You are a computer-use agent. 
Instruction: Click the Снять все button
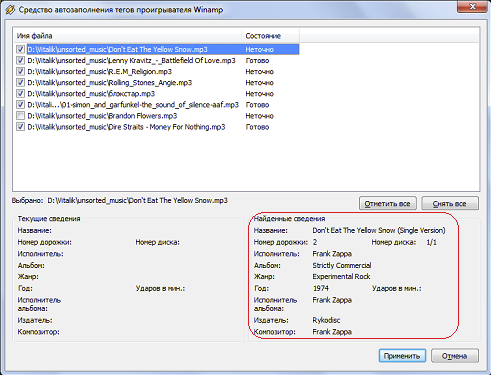click(x=450, y=203)
